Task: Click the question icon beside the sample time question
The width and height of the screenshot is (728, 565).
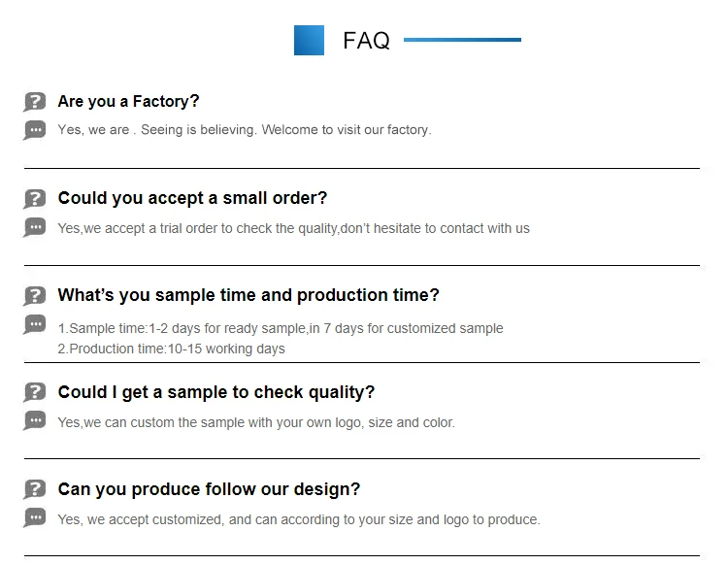Action: click(35, 296)
